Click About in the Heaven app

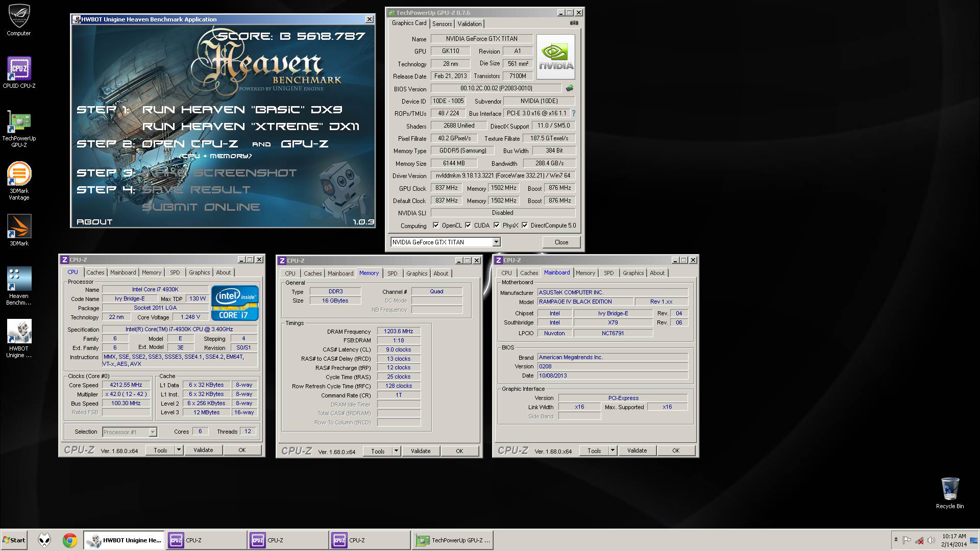coord(94,222)
